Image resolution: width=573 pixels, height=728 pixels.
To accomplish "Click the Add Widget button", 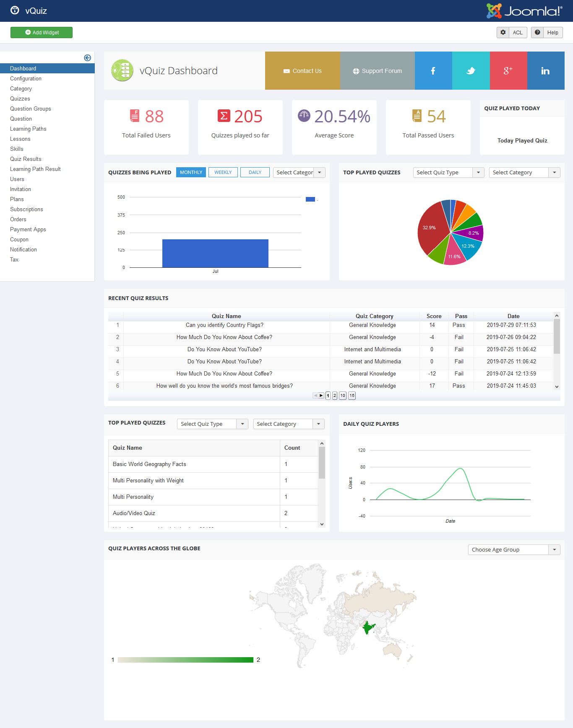I will (x=42, y=32).
